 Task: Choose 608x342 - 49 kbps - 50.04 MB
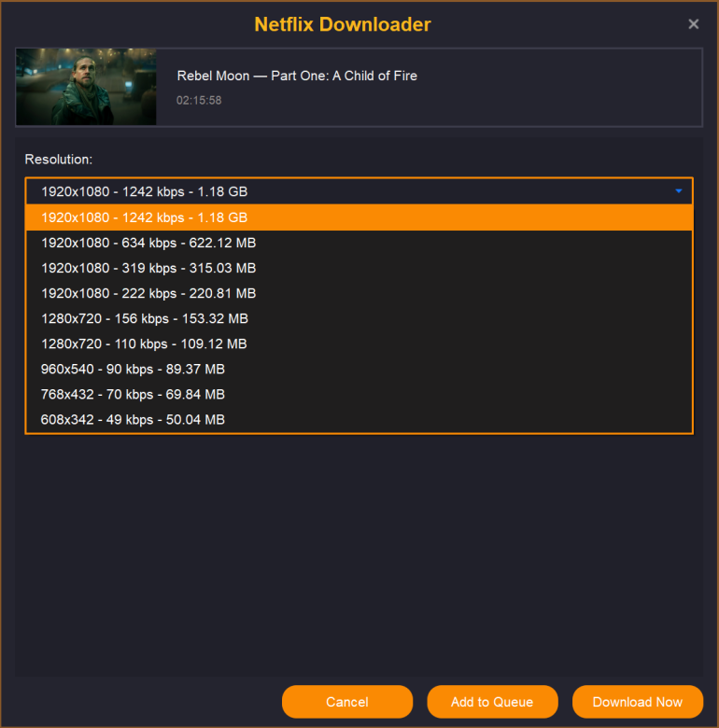(x=359, y=420)
